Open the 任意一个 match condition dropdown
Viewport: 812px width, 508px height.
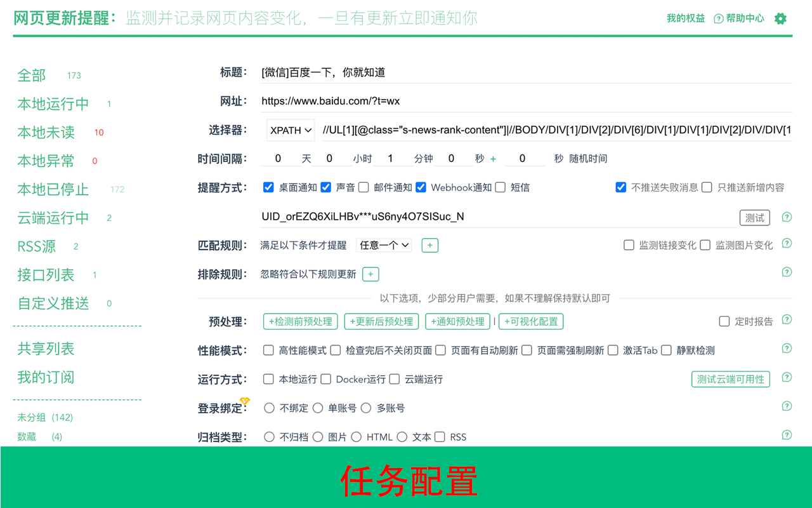(383, 244)
